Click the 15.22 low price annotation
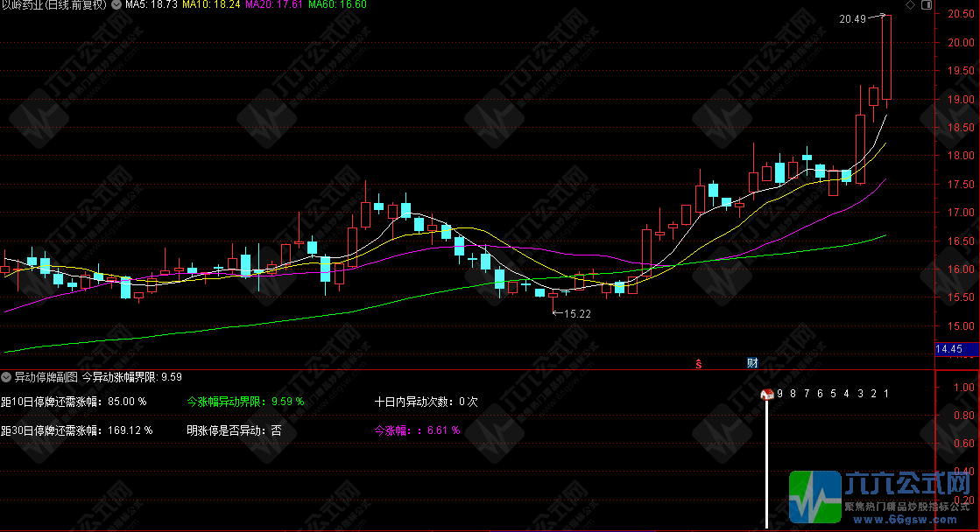The width and height of the screenshot is (980, 532). click(577, 313)
